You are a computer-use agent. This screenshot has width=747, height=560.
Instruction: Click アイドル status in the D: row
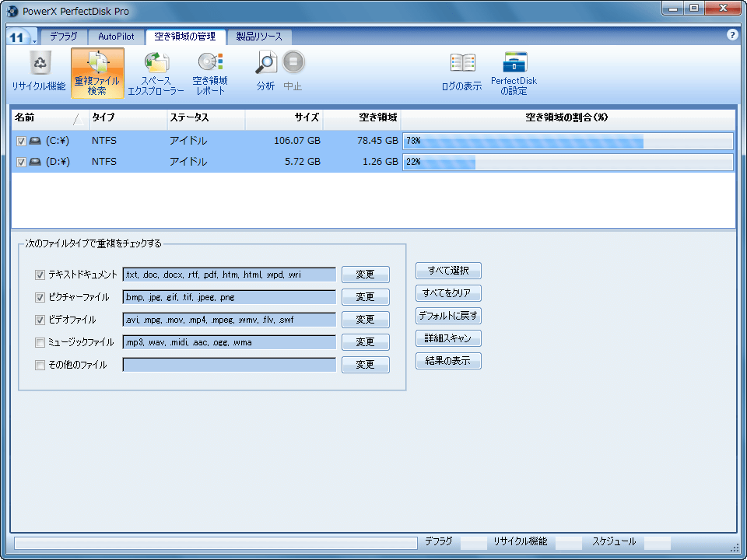pyautogui.click(x=188, y=162)
